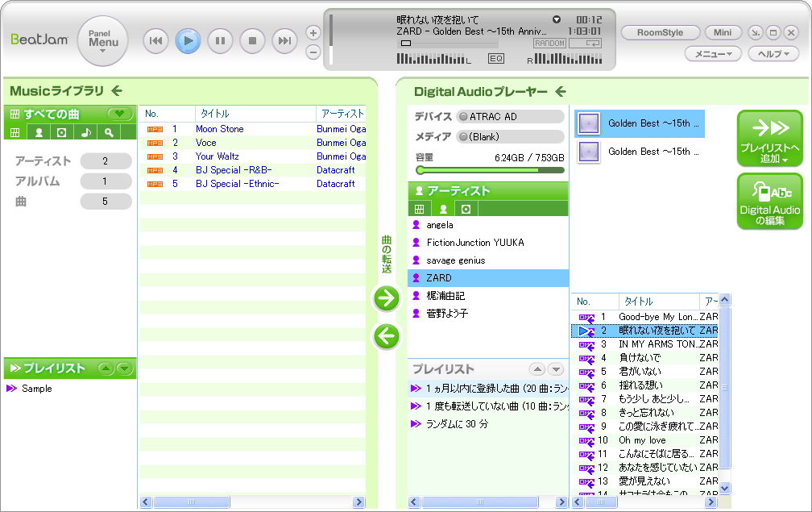This screenshot has width=812, height=512.
Task: Switch to Mini player mode
Action: (x=723, y=32)
